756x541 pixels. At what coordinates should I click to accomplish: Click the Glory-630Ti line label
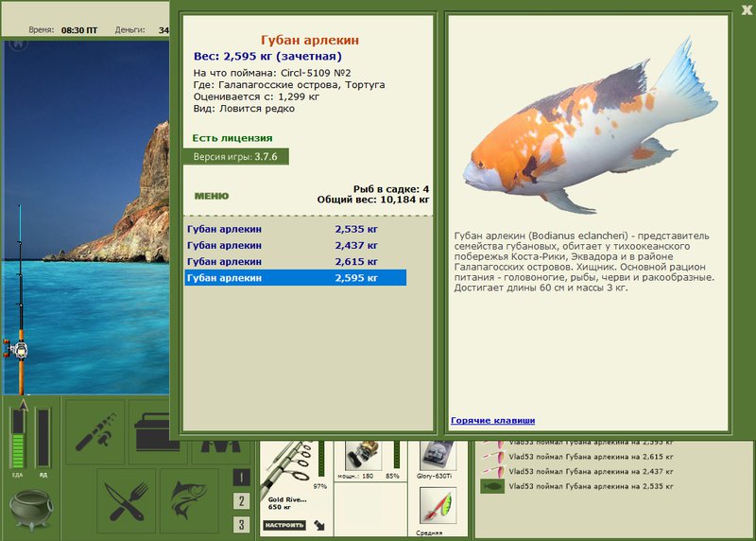click(x=434, y=476)
